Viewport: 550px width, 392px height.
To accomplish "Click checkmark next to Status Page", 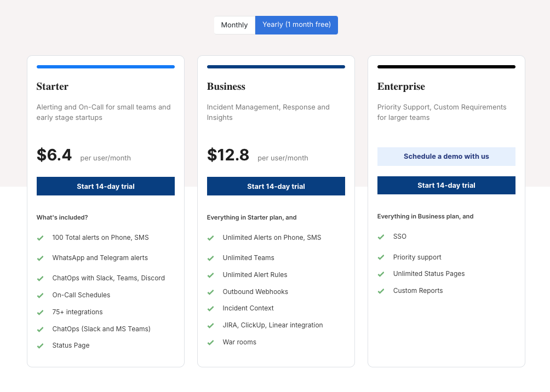I will point(40,346).
